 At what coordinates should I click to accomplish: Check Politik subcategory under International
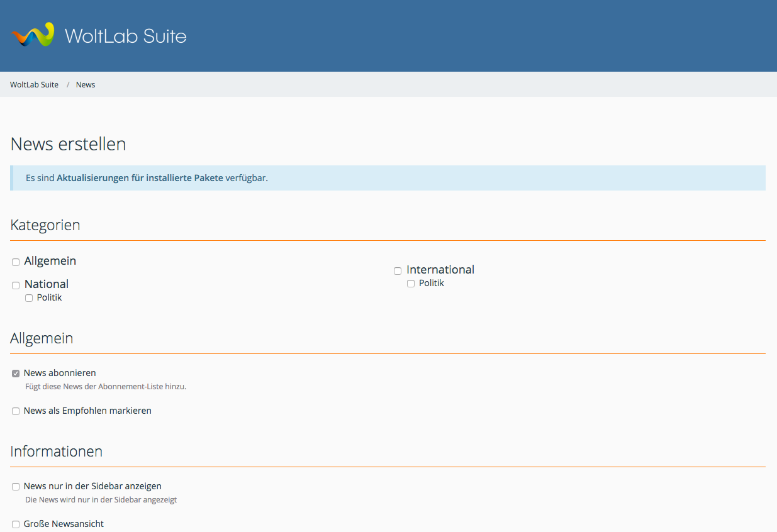[x=411, y=284]
